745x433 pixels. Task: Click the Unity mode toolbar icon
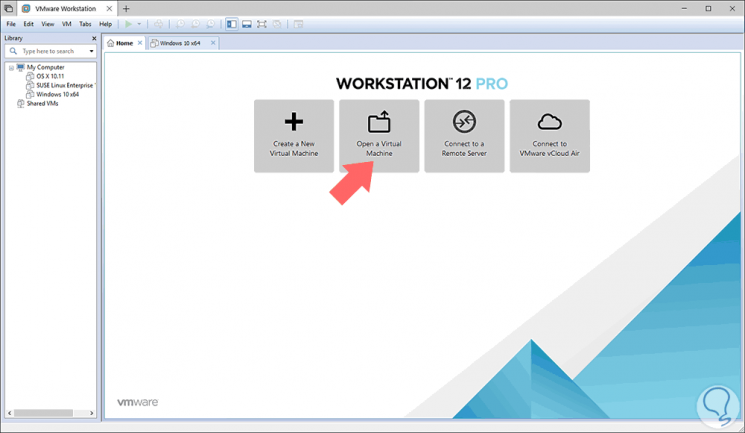click(x=277, y=24)
